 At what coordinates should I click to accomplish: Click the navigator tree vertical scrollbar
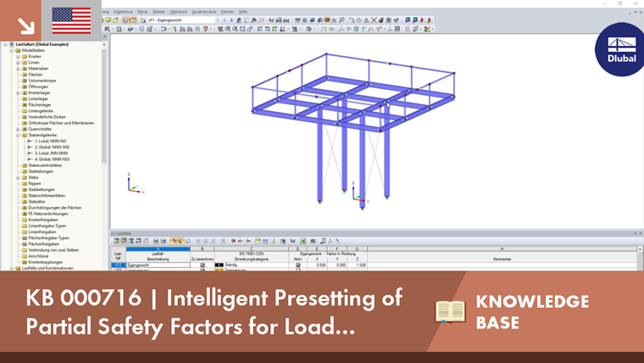[x=104, y=106]
